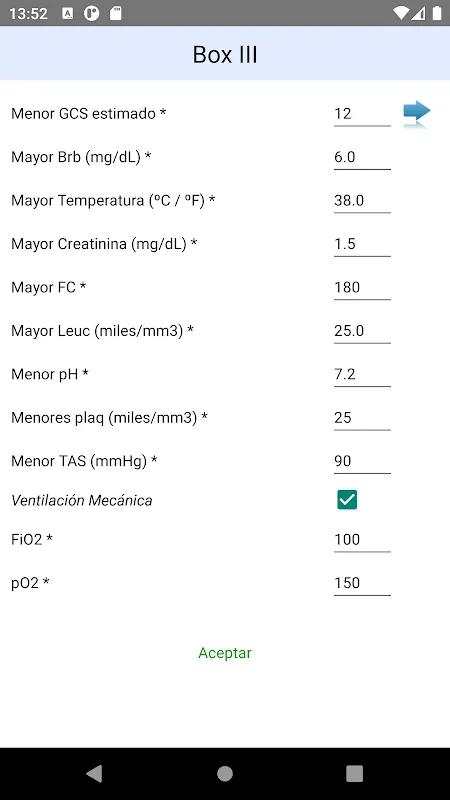Screen dimensions: 450x800
Task: Tap the pO2 field showing 150
Action: (x=362, y=583)
